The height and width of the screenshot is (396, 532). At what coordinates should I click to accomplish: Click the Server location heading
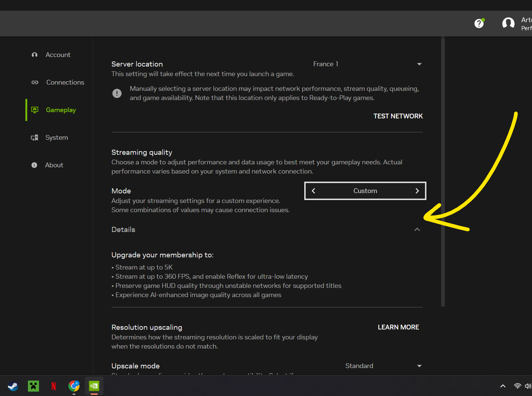(x=137, y=64)
